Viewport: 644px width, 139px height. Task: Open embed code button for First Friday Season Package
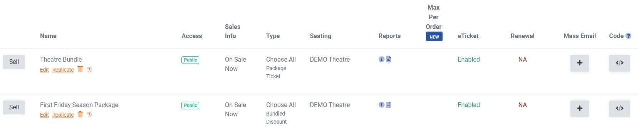(619, 109)
